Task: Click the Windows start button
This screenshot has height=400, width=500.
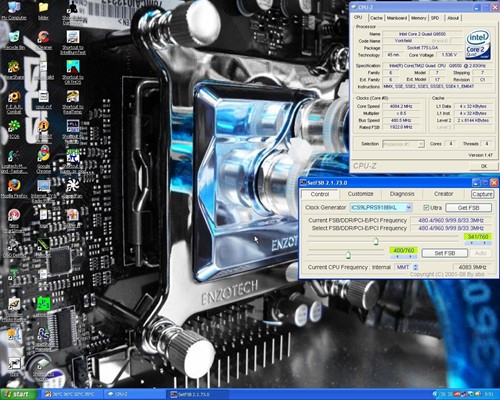Action: pyautogui.click(x=18, y=394)
